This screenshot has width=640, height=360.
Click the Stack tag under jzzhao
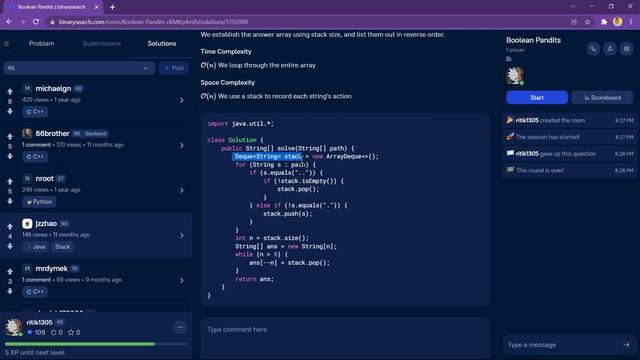click(x=62, y=247)
